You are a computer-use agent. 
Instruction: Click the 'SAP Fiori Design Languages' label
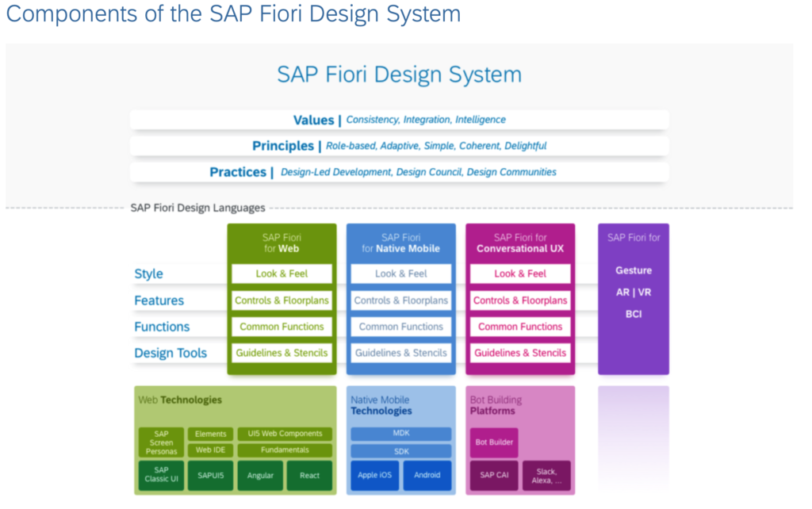coord(197,208)
